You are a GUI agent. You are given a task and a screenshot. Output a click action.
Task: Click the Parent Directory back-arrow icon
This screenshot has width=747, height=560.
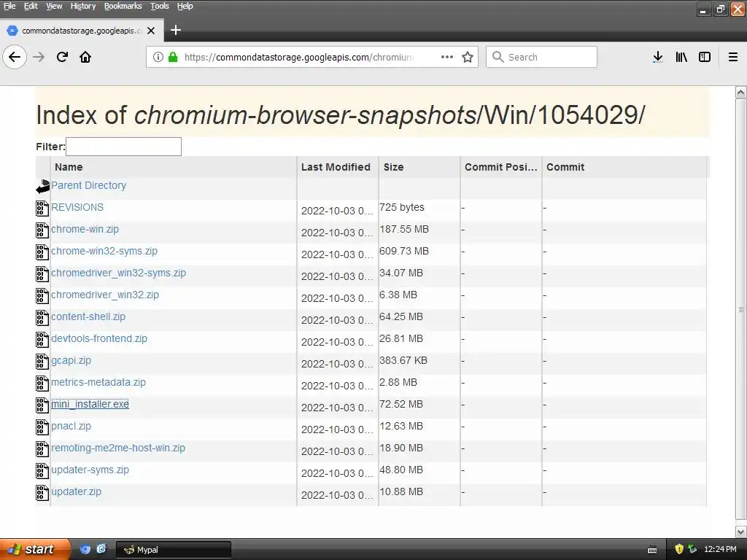tap(42, 186)
